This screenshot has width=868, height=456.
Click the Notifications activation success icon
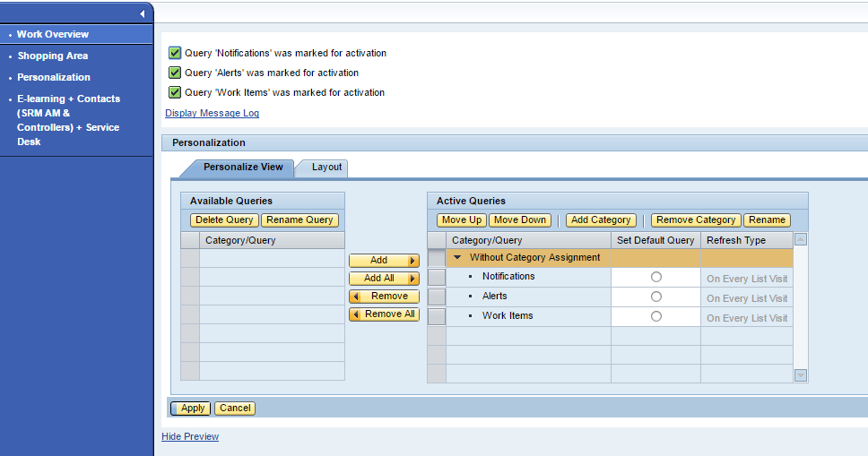(x=175, y=53)
